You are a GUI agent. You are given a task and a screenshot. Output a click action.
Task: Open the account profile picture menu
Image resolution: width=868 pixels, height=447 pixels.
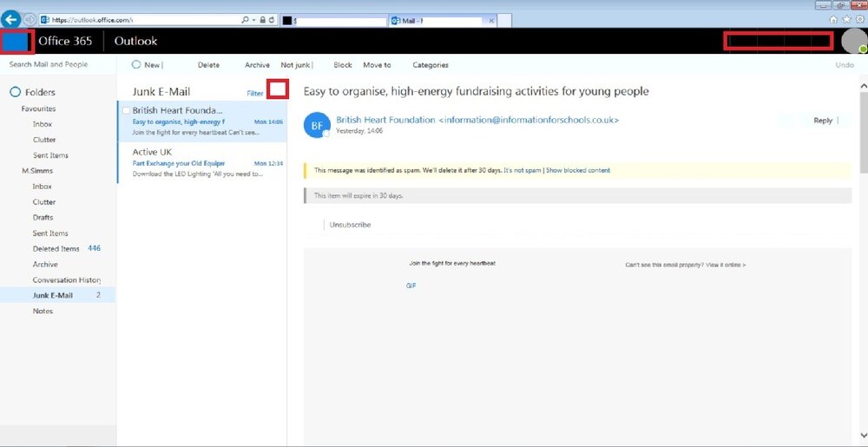tap(853, 42)
